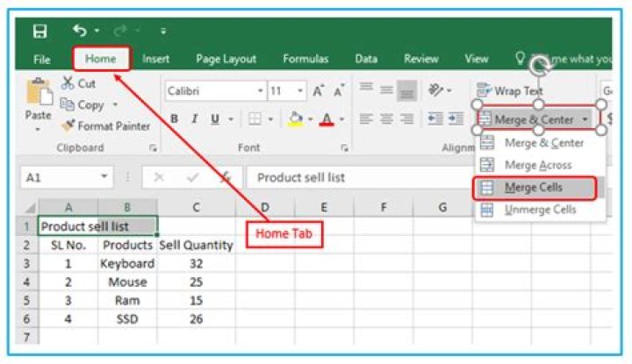
Task: Click Align Left icon
Action: [366, 119]
